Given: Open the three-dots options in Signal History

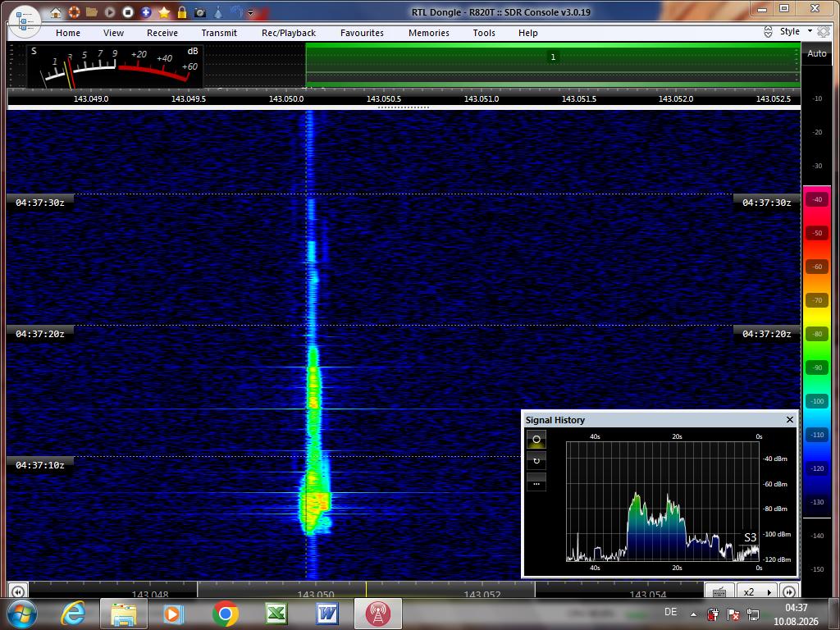Looking at the screenshot, I should [536, 482].
